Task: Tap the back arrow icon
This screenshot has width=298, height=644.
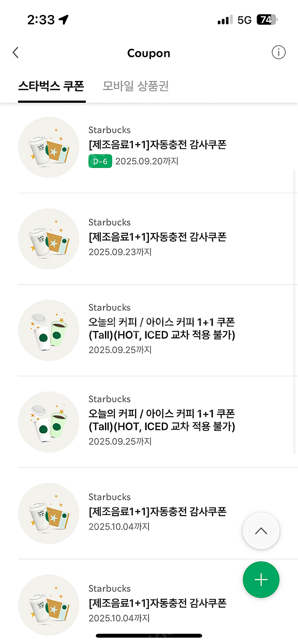Action: (x=15, y=52)
